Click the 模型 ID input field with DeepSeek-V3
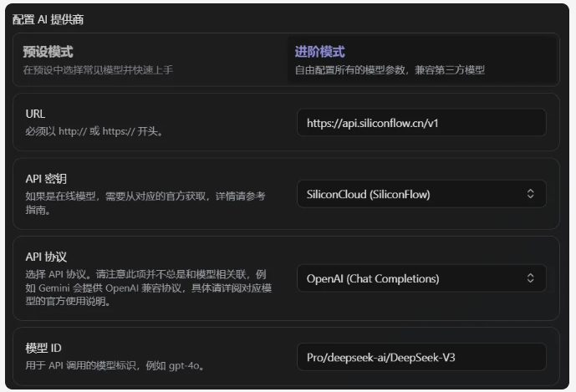The image size is (576, 392). tap(421, 357)
